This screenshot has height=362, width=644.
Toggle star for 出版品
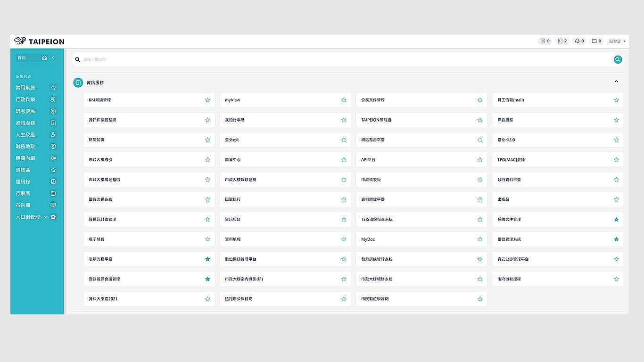616,199
